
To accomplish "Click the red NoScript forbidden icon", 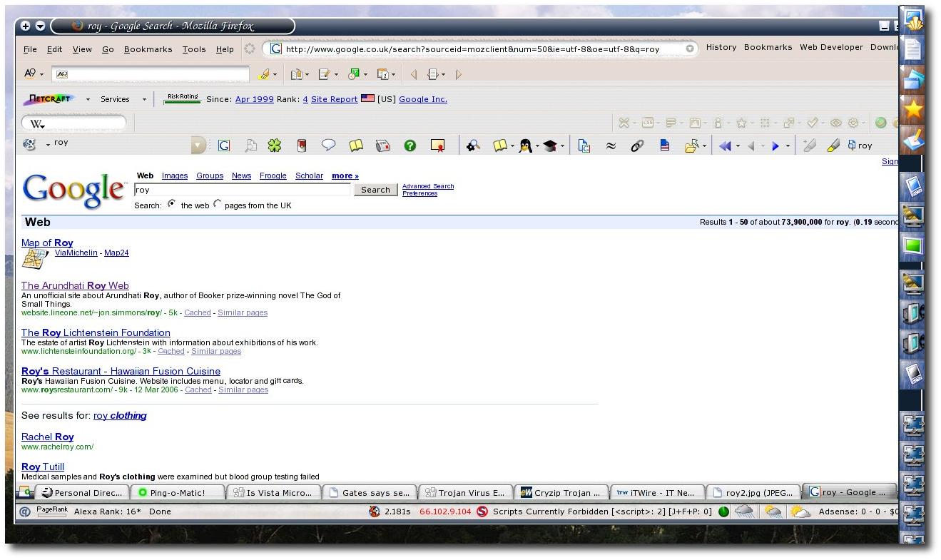I will point(482,511).
